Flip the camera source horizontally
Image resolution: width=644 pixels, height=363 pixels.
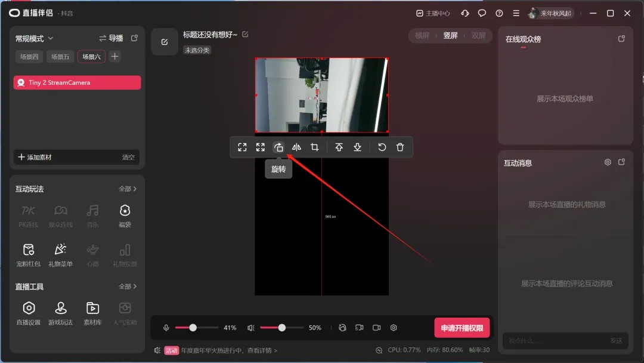(296, 147)
